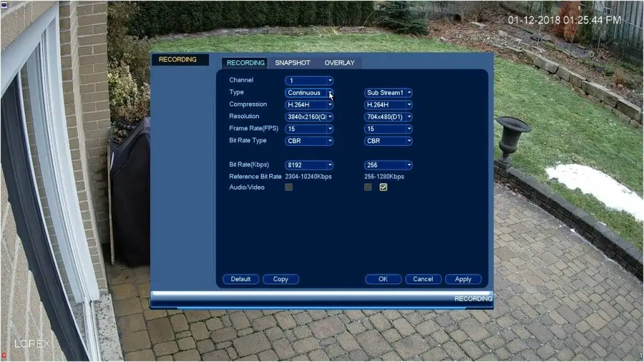Click the Copy button

[280, 279]
